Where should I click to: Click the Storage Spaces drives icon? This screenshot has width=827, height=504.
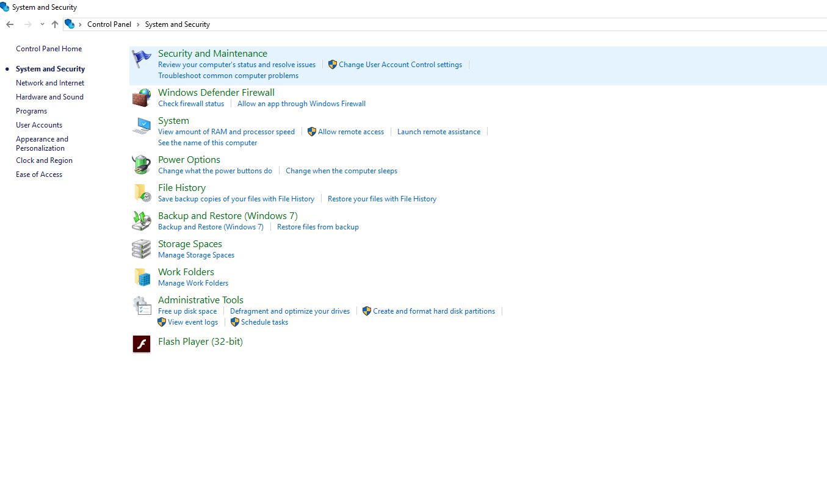pyautogui.click(x=142, y=249)
